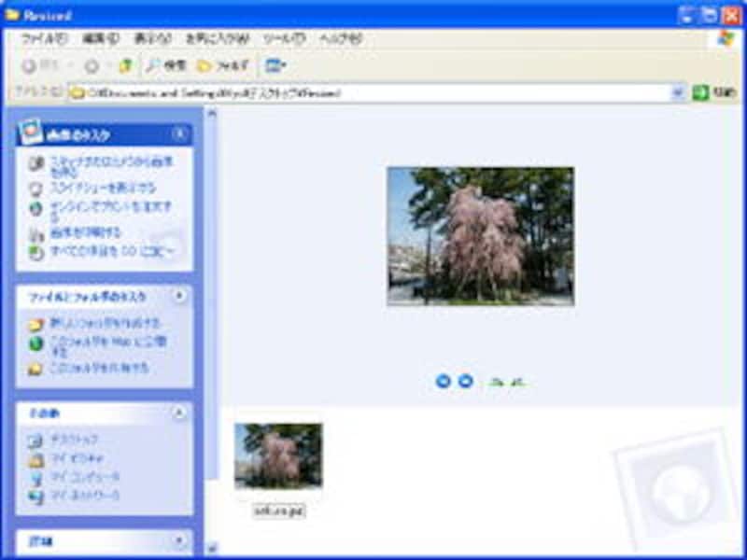The width and height of the screenshot is (747, 560).
Task: Click the Up one level folder icon
Action: coord(125,66)
